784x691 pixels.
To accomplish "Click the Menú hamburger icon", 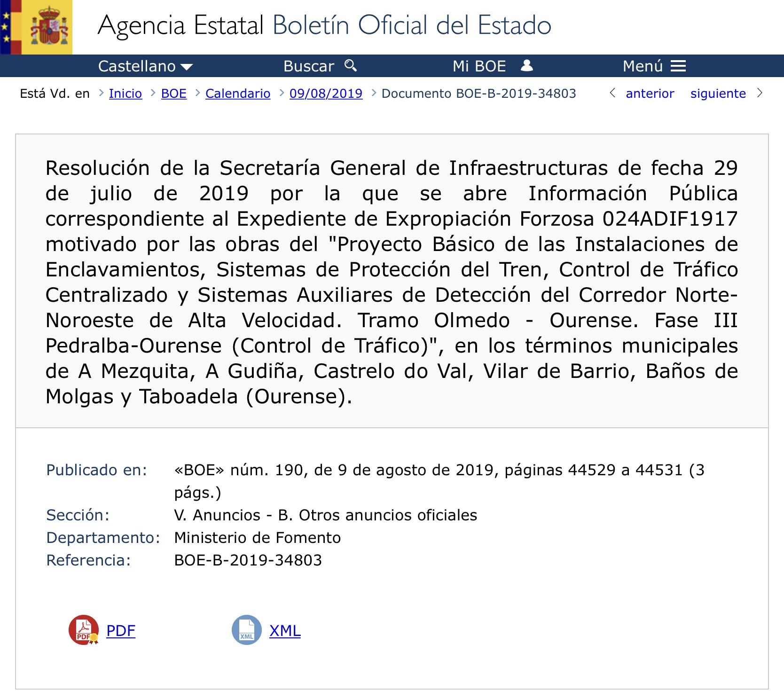I will (678, 66).
